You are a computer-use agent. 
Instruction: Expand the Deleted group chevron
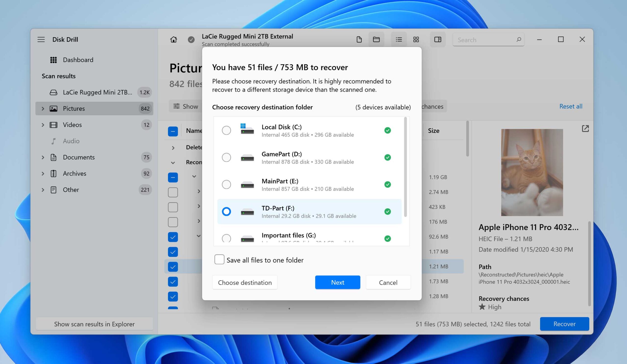tap(173, 148)
